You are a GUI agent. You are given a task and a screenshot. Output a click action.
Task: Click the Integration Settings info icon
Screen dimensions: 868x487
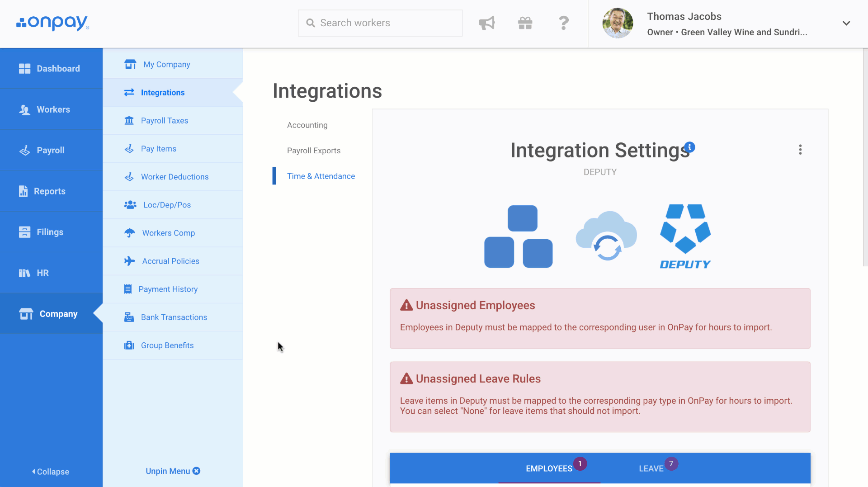[689, 147]
